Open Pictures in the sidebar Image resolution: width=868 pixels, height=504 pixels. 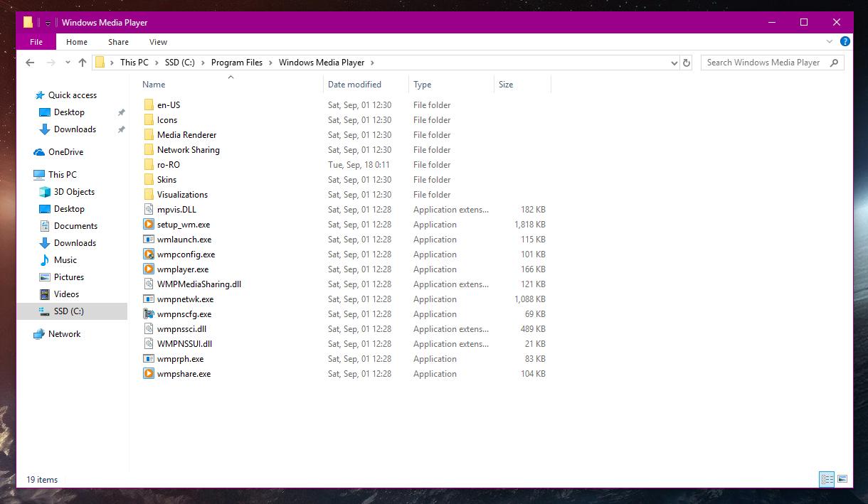[69, 277]
